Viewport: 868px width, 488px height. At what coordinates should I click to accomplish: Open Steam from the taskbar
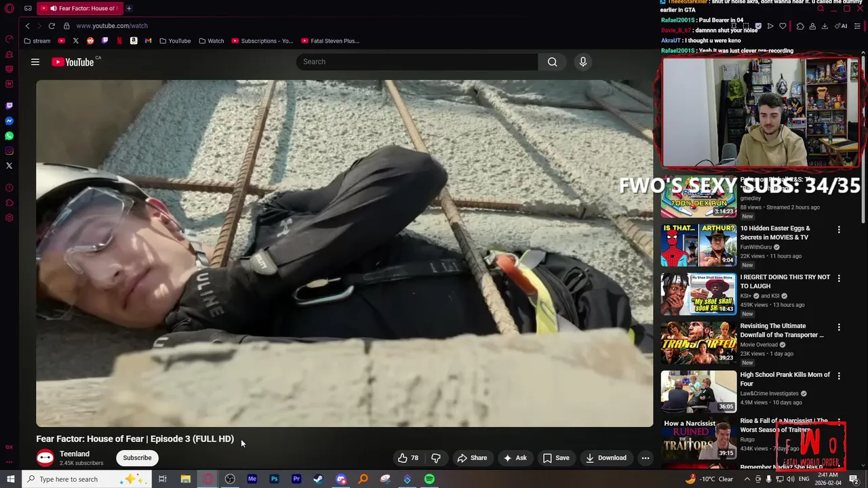318,479
